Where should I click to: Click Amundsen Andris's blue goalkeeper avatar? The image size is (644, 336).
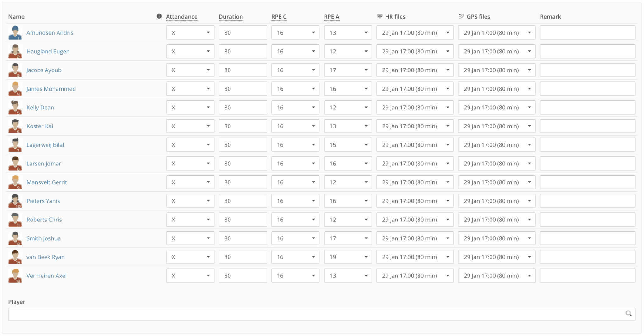pos(15,33)
